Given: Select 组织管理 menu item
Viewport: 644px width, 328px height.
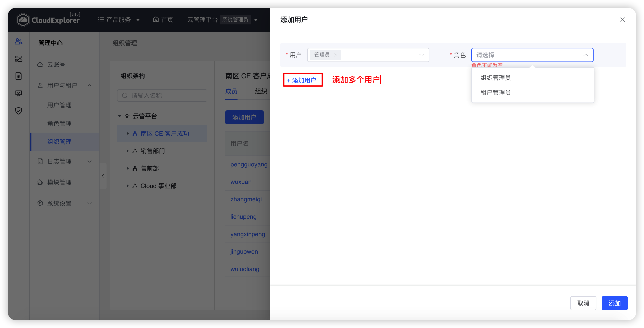Looking at the screenshot, I should pos(64,142).
